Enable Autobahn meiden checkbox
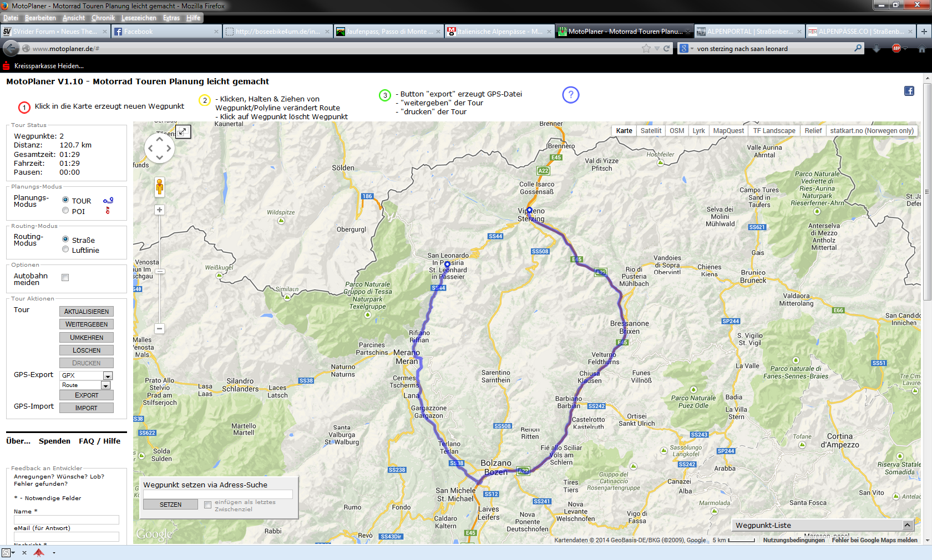932x560 pixels. 65,277
